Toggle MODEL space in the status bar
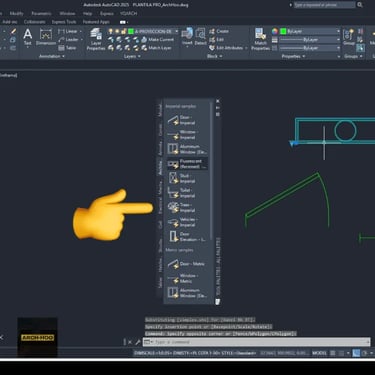Screen dimensions: 375x375 point(319,353)
